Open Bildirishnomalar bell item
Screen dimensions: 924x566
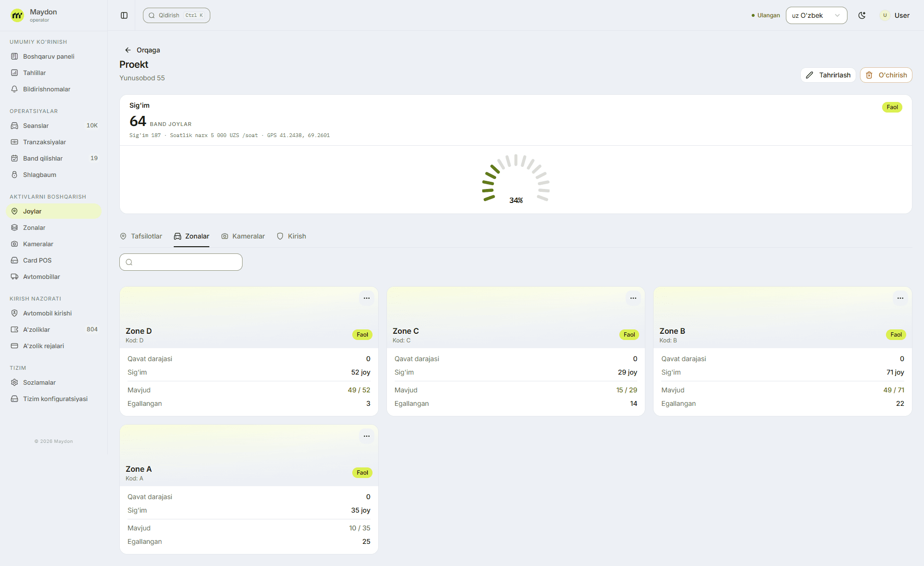tap(53, 89)
